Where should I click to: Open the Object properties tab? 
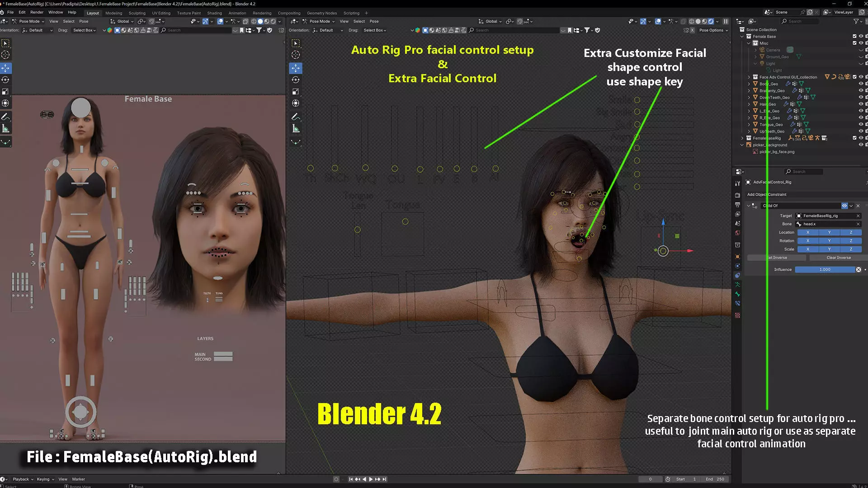737,257
